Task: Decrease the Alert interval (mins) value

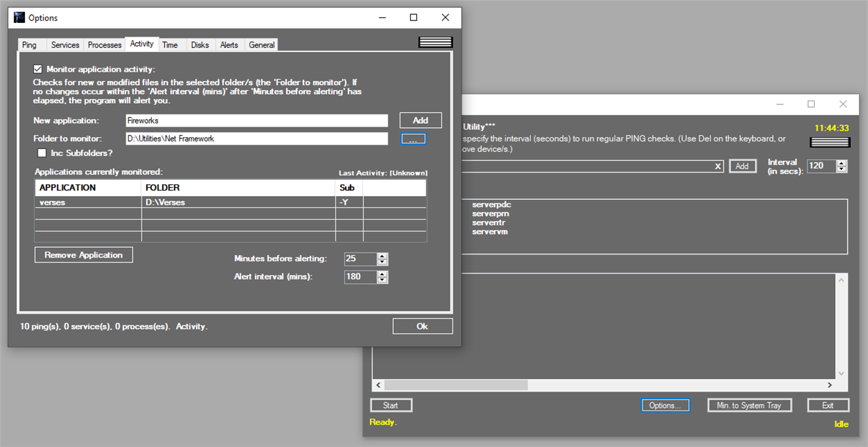Action: 382,279
